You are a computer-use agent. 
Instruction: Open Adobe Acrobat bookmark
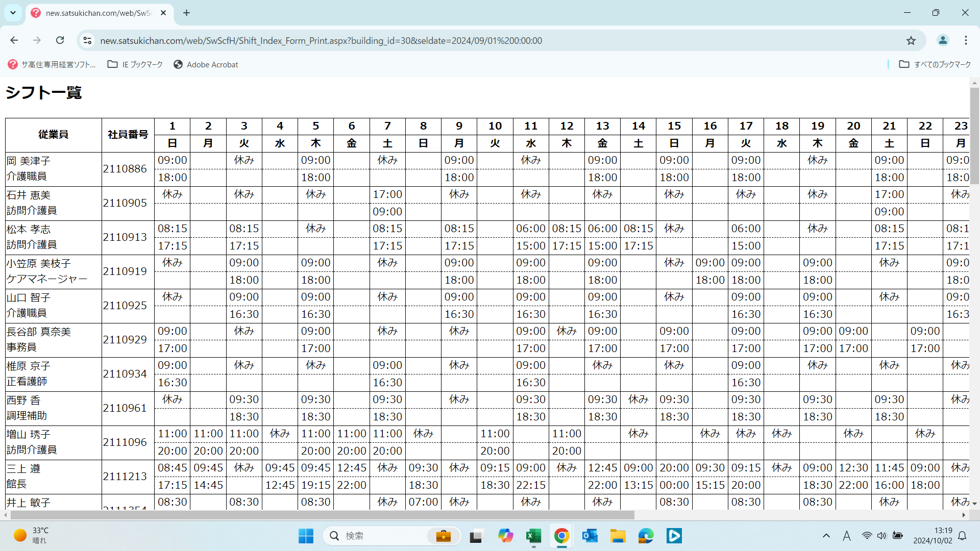(x=206, y=64)
